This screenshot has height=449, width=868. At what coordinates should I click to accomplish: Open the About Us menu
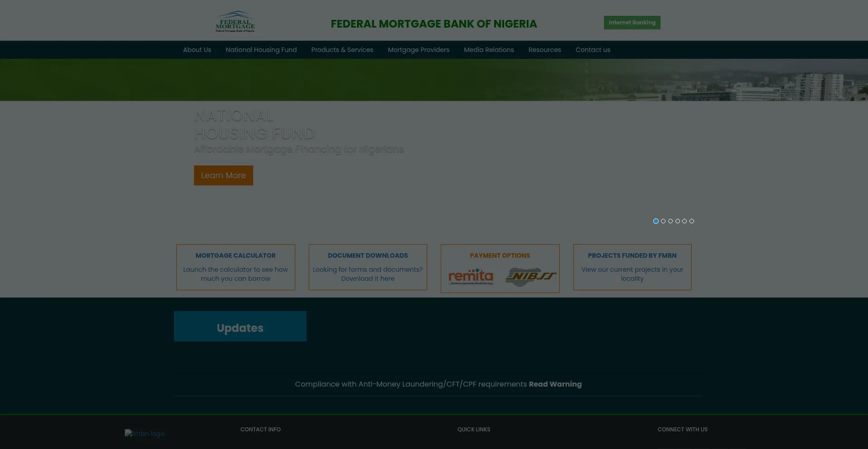(x=197, y=50)
